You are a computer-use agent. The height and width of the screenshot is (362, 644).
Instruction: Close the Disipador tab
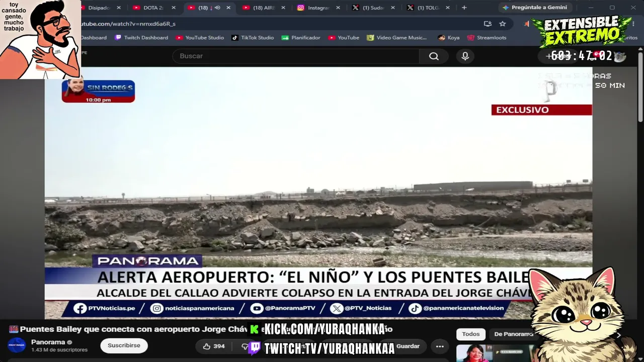point(119,8)
